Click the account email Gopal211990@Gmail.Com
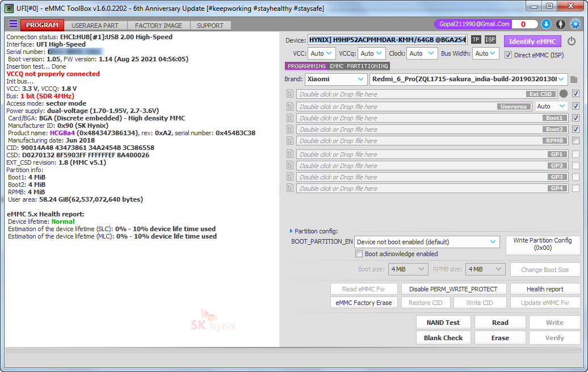 (474, 24)
